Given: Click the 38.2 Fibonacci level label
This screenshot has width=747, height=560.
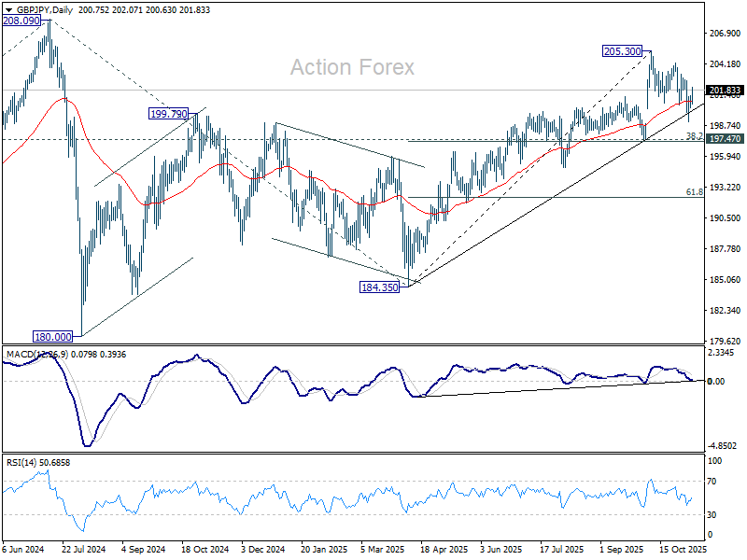Looking at the screenshot, I should [x=694, y=136].
